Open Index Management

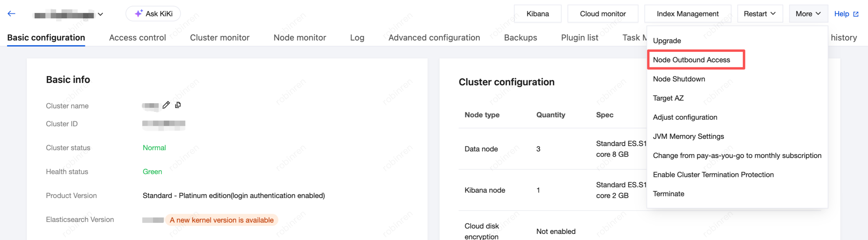[x=687, y=14]
